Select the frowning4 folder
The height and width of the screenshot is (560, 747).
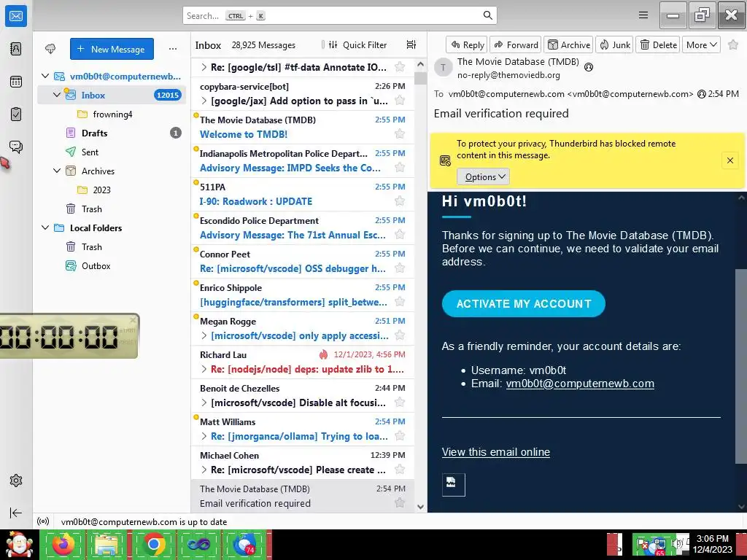112,114
